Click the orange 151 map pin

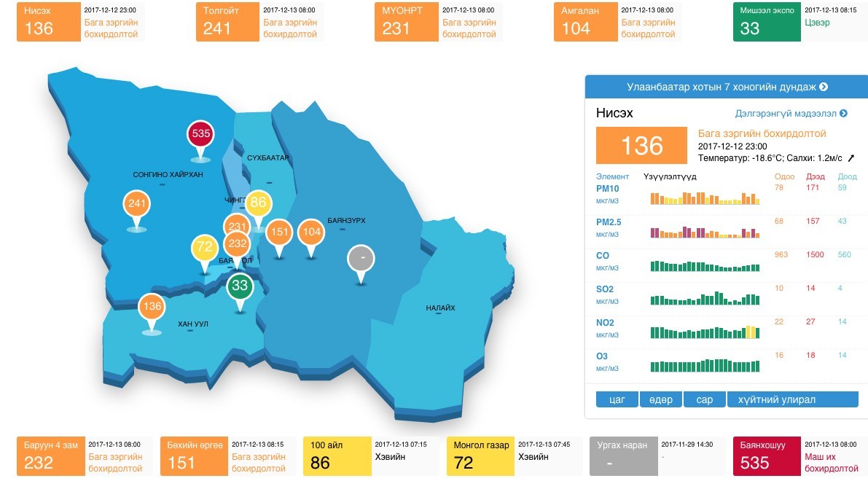click(278, 232)
